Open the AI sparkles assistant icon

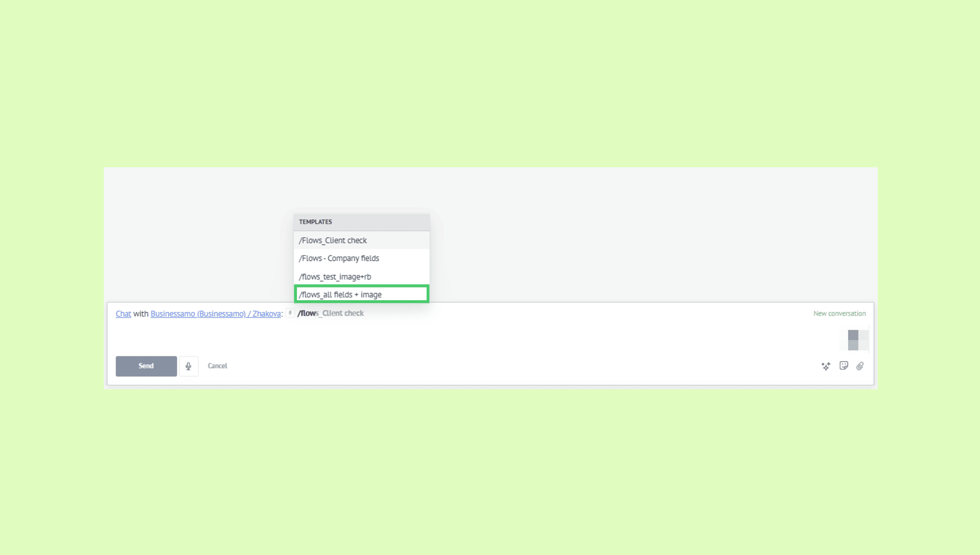[826, 366]
